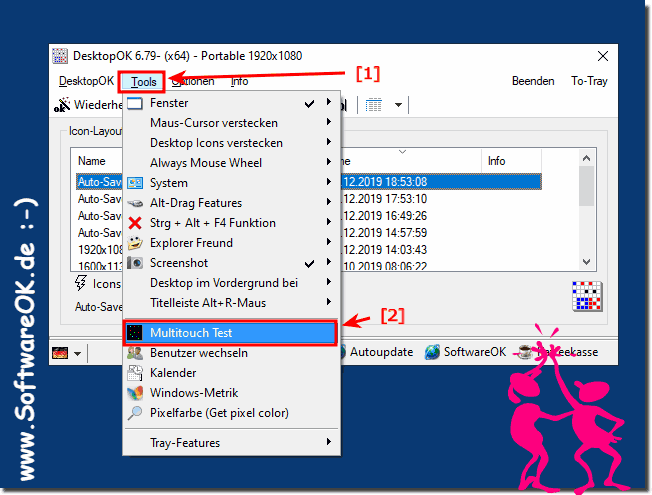The height and width of the screenshot is (495, 652).
Task: Click the Pixelfarbe magnifier icon
Action: (x=135, y=413)
